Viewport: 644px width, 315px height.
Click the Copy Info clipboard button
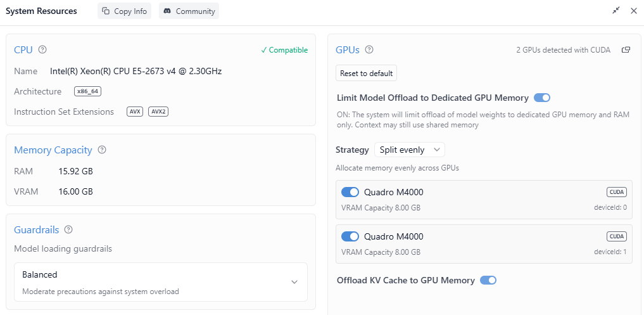pos(124,11)
